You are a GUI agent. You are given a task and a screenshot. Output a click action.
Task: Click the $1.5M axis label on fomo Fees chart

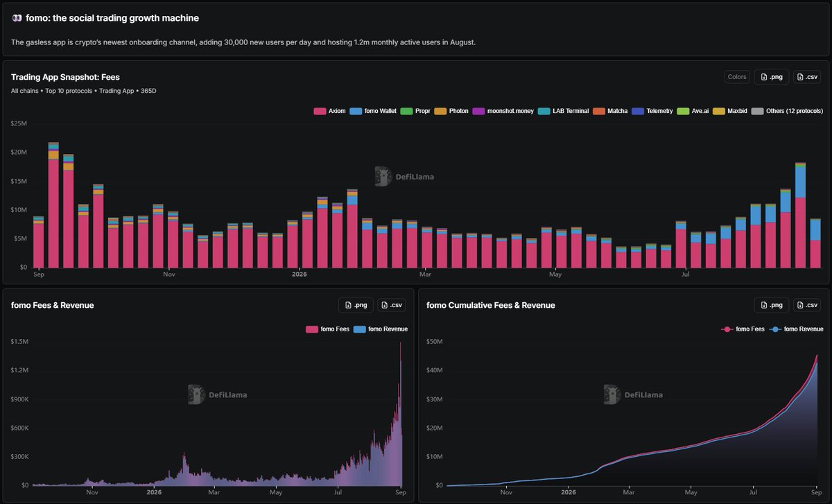pyautogui.click(x=19, y=341)
